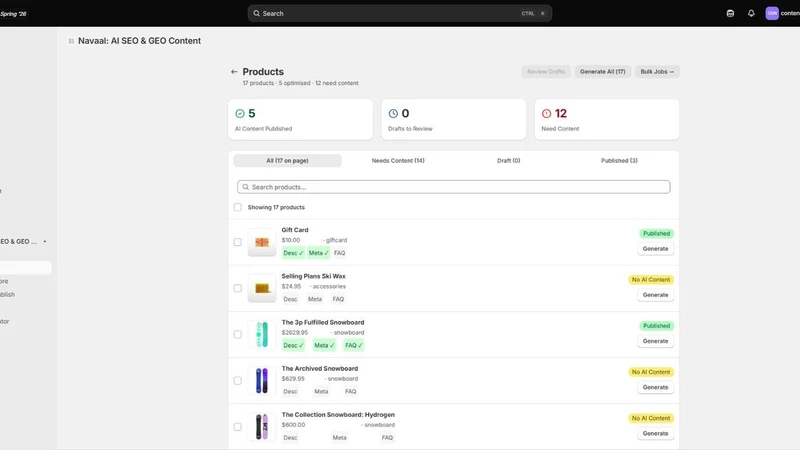Click the search magnifier in top bar
This screenshot has width=800, height=450.
[257, 13]
